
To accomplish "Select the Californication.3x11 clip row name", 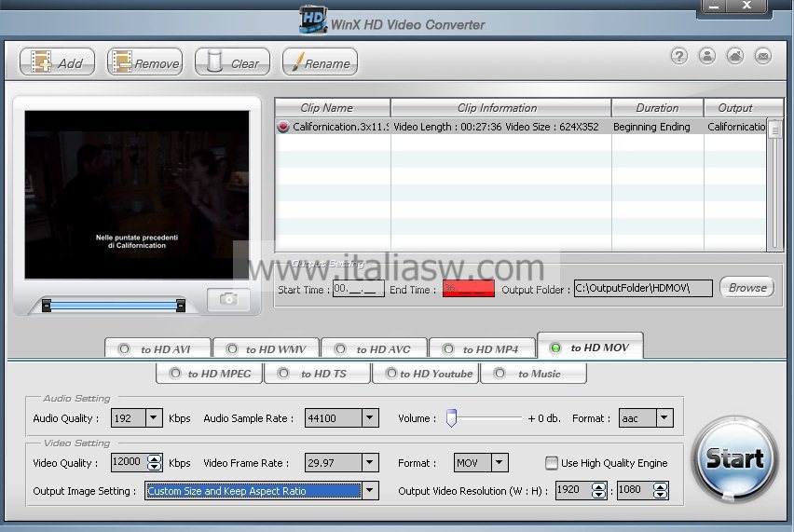I will [x=340, y=127].
